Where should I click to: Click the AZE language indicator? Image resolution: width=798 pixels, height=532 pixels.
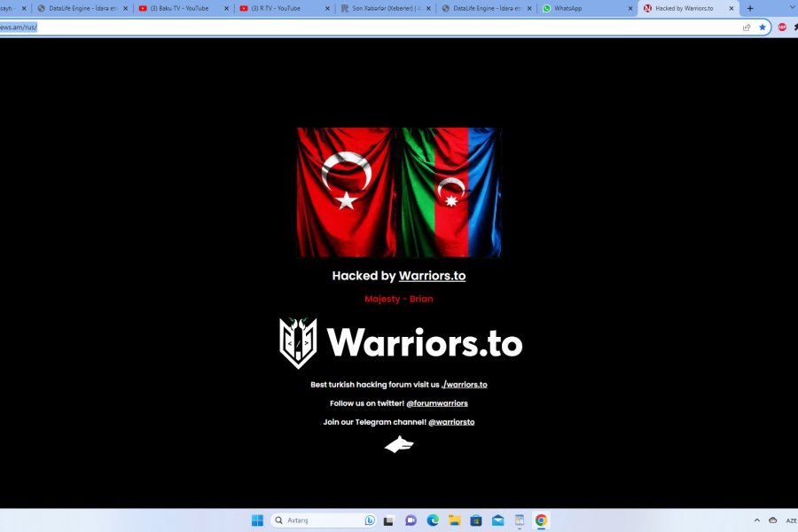[x=792, y=520]
